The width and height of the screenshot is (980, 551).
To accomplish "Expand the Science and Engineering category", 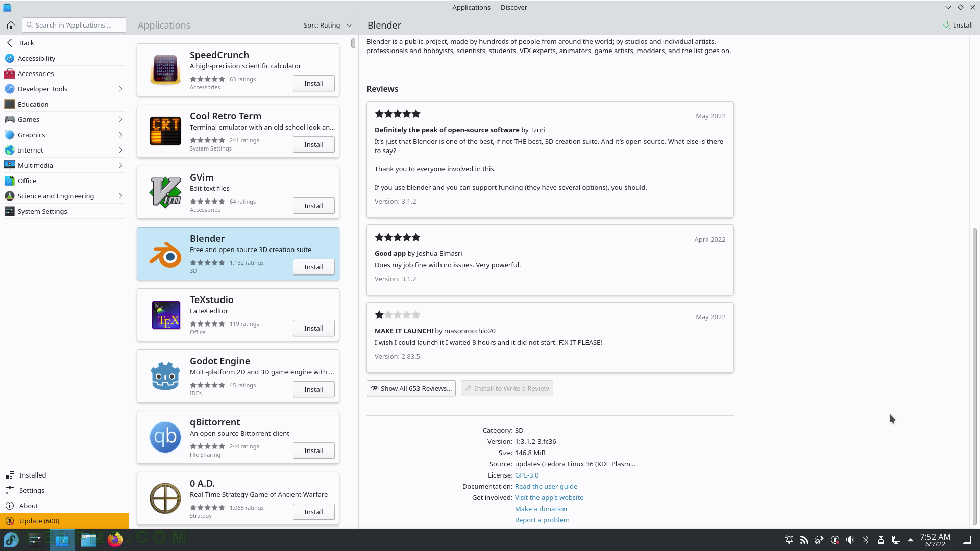I will click(120, 196).
